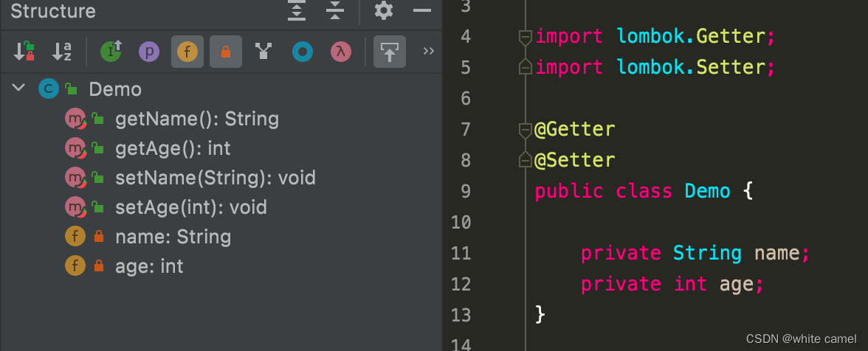This screenshot has height=351, width=868.
Task: Select the name: String field
Action: tap(173, 237)
